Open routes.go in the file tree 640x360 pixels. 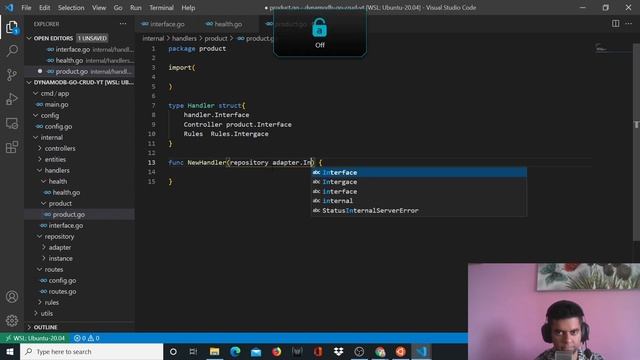[x=80, y=291]
